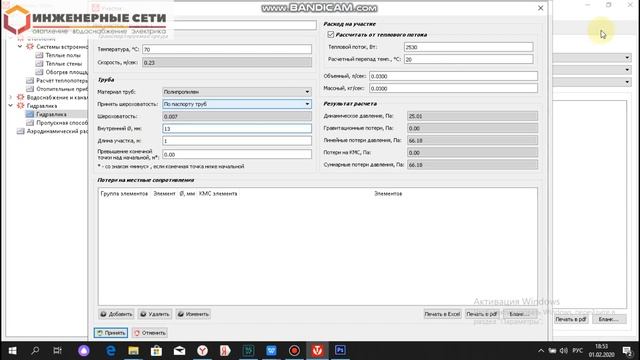This screenshot has width=640, height=360.
Task: Switch to the active red shield app on the taskbar
Action: point(318,350)
